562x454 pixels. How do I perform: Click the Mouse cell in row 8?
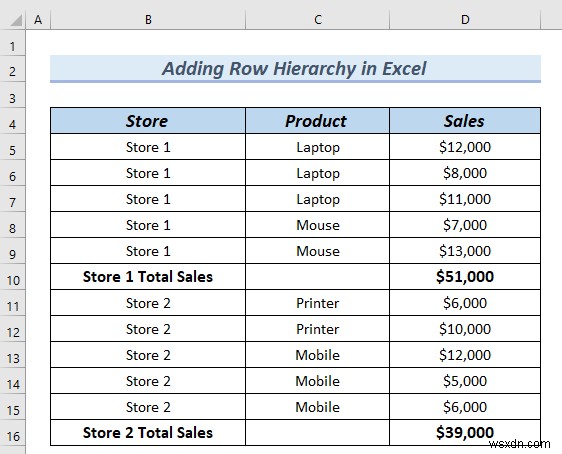pyautogui.click(x=318, y=225)
